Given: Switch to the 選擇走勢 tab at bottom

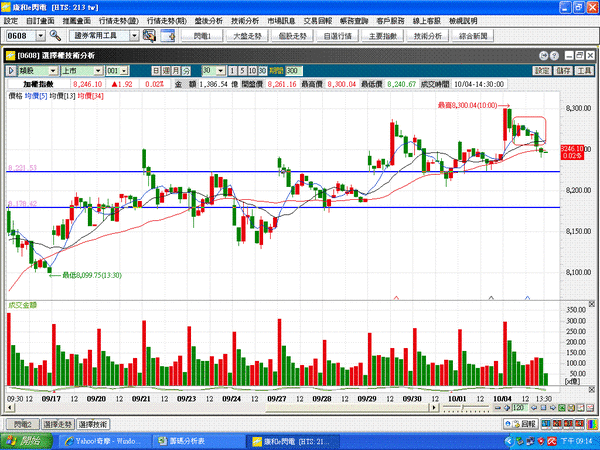Looking at the screenshot, I should click(x=57, y=424).
